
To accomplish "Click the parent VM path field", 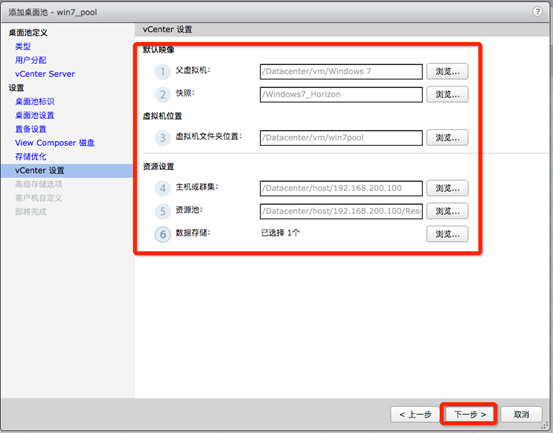I will 341,72.
